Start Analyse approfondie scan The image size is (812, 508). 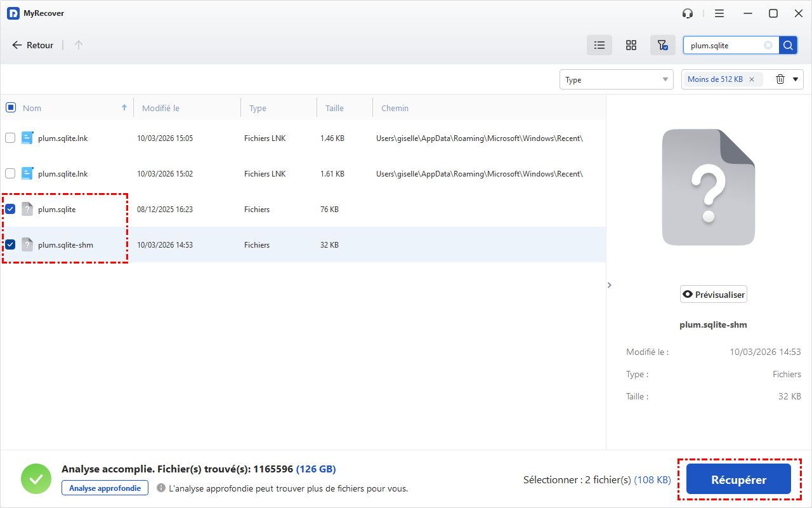[105, 488]
